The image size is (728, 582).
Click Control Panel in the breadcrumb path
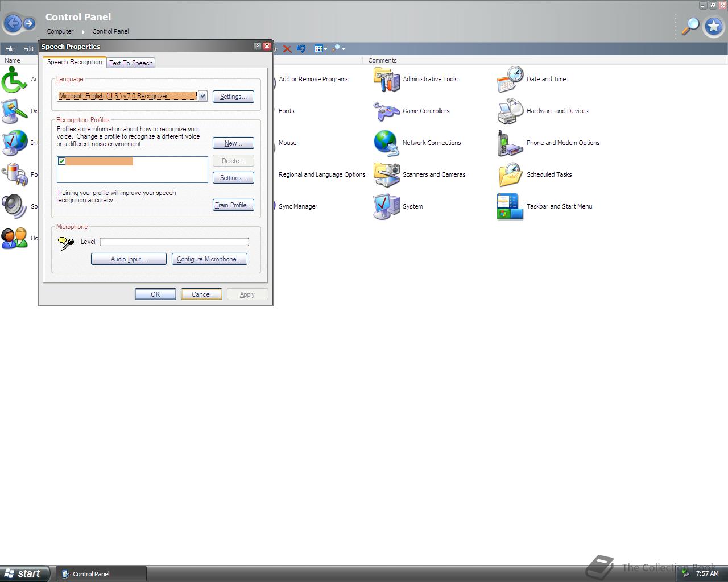[110, 32]
